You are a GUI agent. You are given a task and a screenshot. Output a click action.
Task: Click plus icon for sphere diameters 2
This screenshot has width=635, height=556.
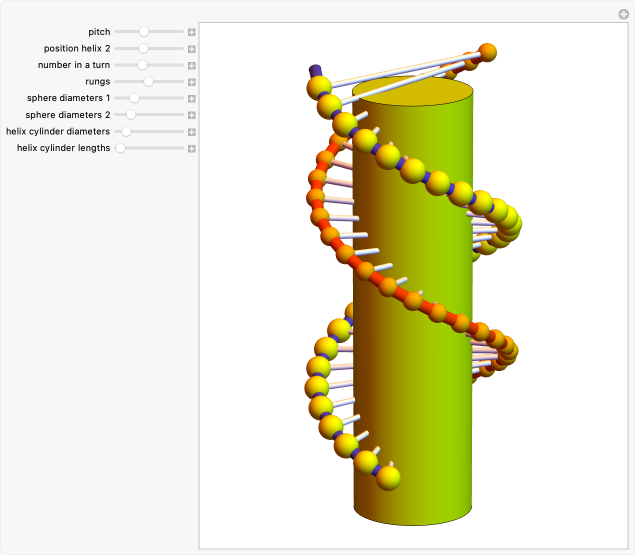(192, 115)
